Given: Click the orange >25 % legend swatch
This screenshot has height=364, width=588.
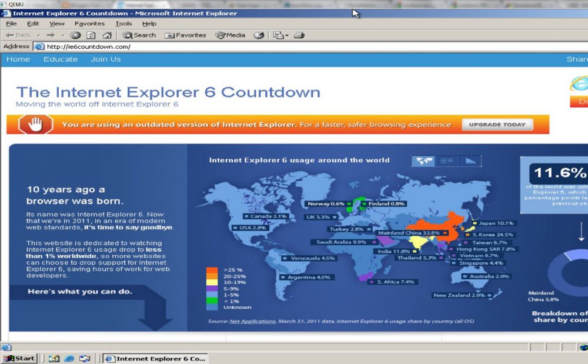Looking at the screenshot, I should (212, 270).
